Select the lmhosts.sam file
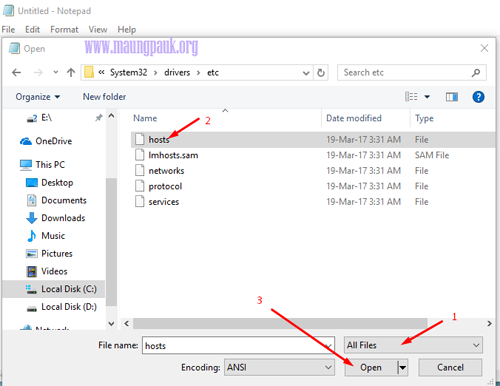The width and height of the screenshot is (500, 386). point(313,155)
